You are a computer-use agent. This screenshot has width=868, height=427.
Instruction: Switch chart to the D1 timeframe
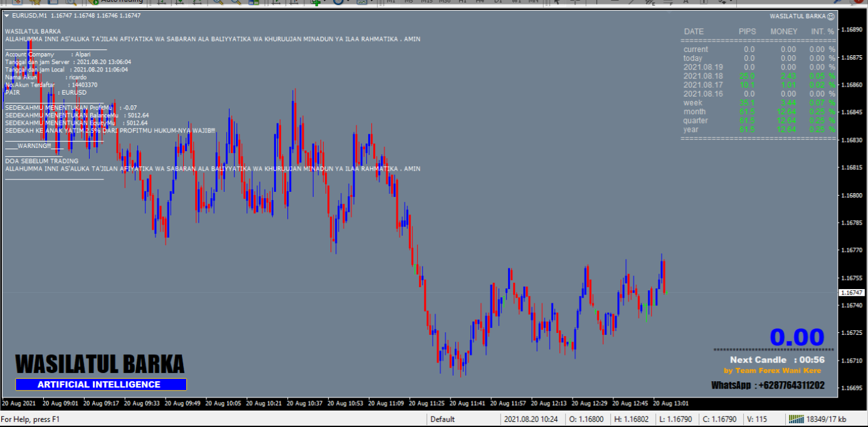click(x=499, y=2)
